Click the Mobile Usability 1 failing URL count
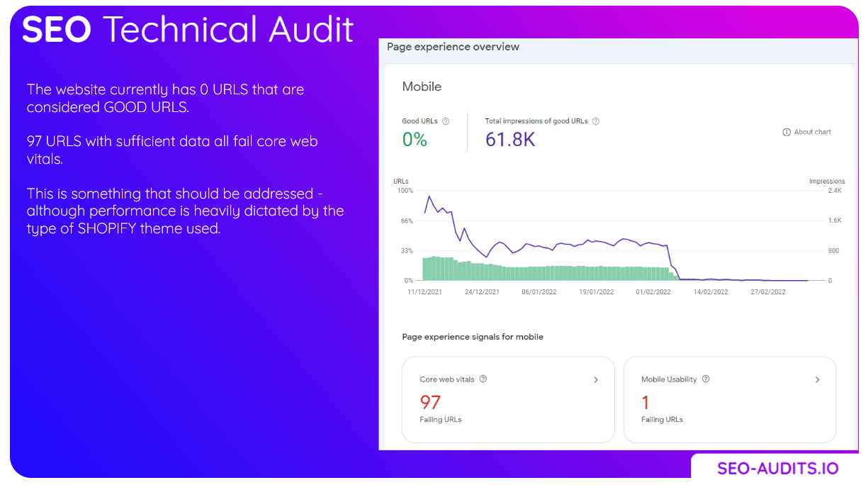Image resolution: width=868 pixels, height=485 pixels. pos(646,403)
